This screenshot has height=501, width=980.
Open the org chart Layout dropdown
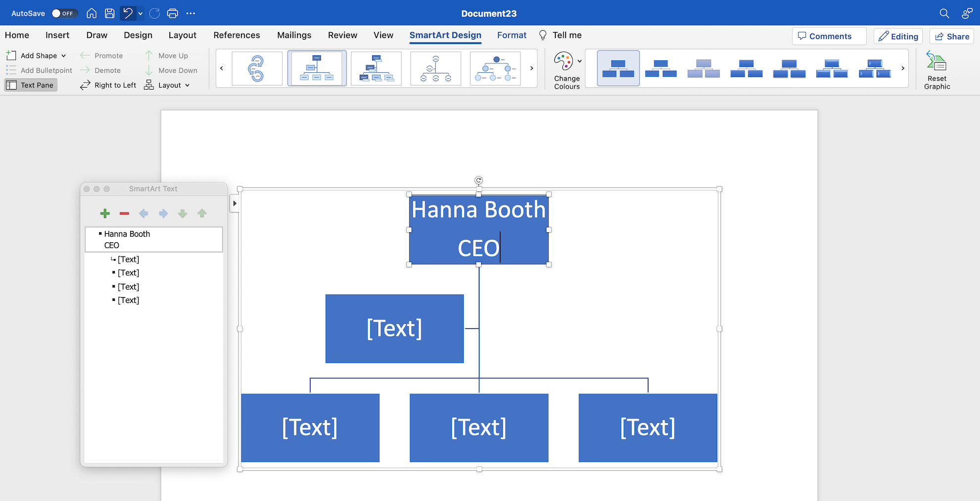coord(167,85)
